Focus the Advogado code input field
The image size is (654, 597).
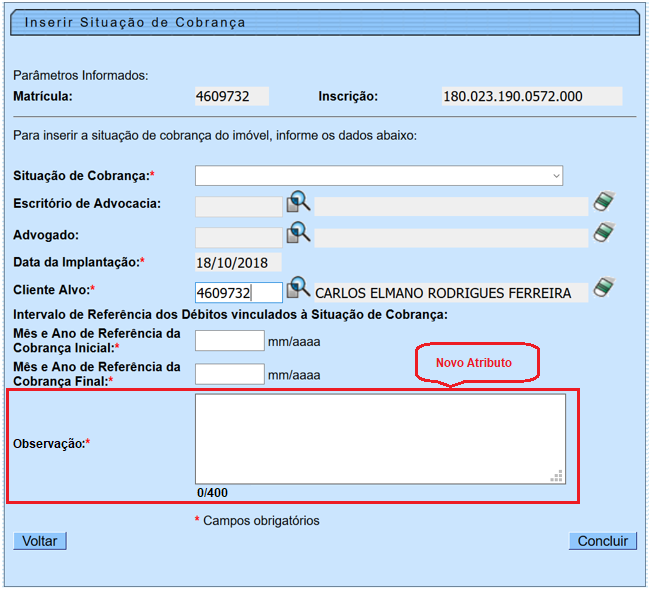click(239, 237)
